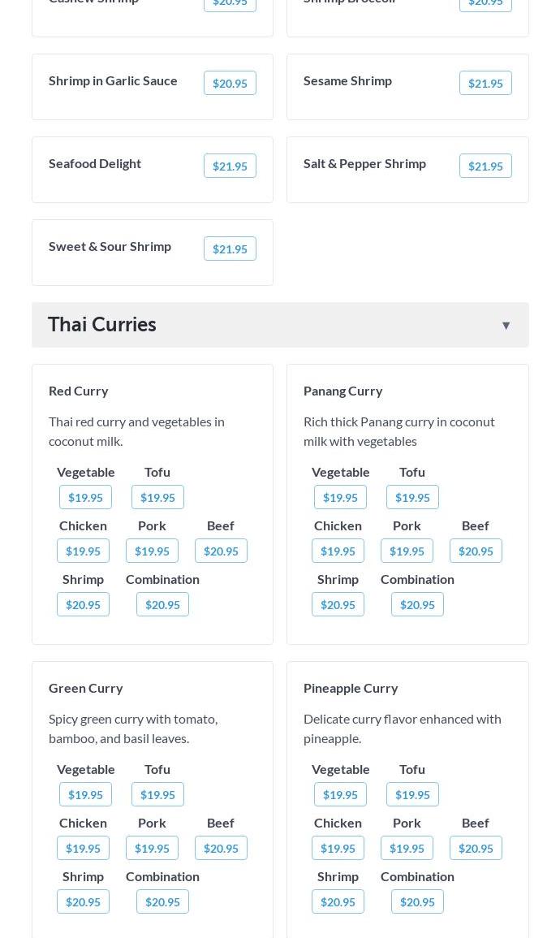Add Seafood Delight for $21.95
Image resolution: width=560 pixels, height=938 pixels.
(x=230, y=166)
